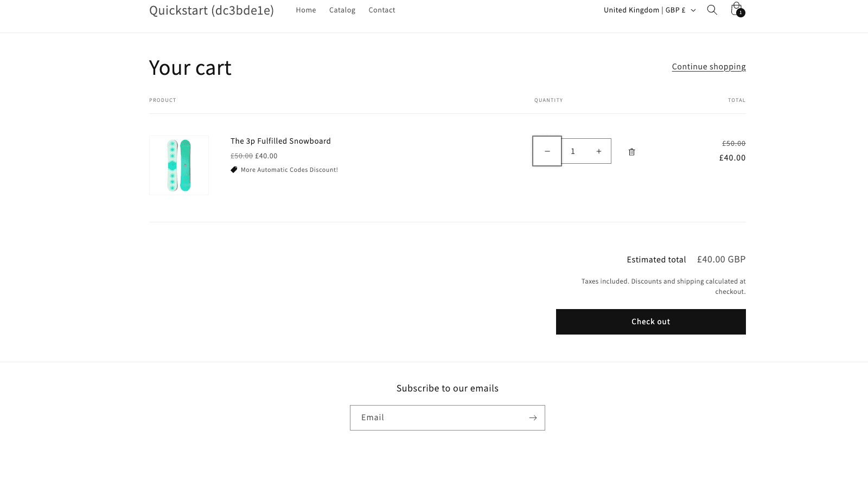Follow the Continue shopping link
The height and width of the screenshot is (488, 868).
point(709,66)
